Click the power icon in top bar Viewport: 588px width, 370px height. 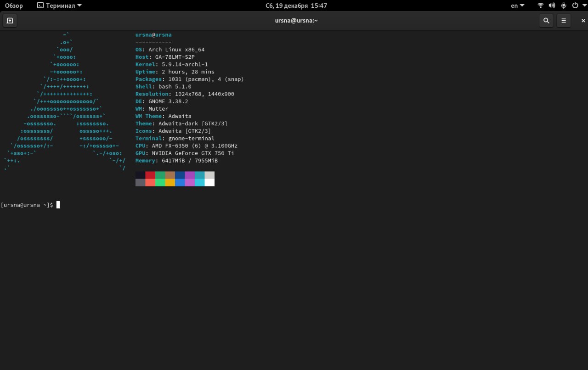pos(575,6)
